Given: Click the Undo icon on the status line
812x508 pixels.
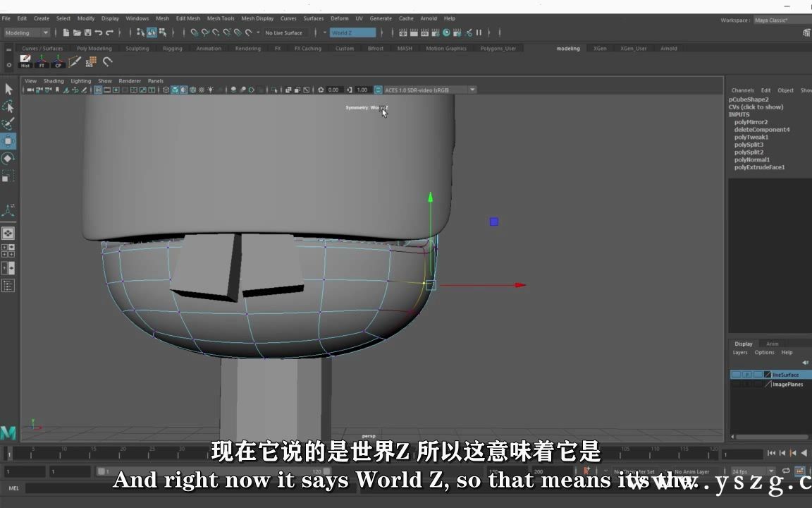Looking at the screenshot, I should (99, 32).
